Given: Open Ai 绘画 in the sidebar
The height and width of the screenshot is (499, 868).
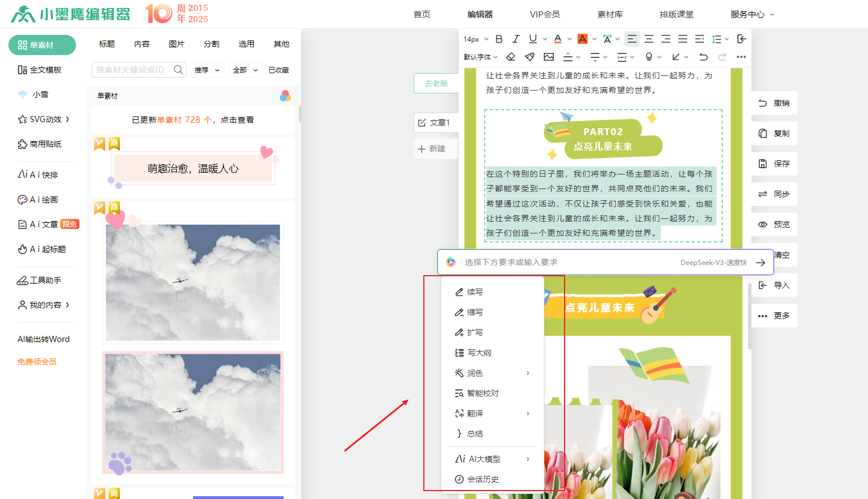Looking at the screenshot, I should point(38,200).
